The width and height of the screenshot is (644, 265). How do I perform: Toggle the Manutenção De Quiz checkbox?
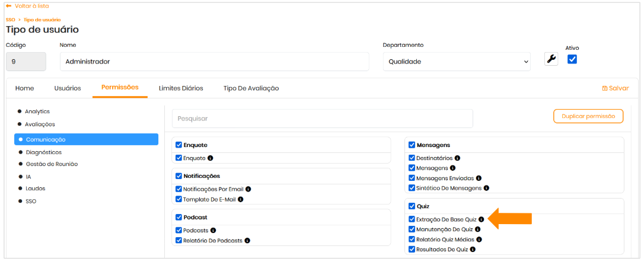[x=412, y=229]
